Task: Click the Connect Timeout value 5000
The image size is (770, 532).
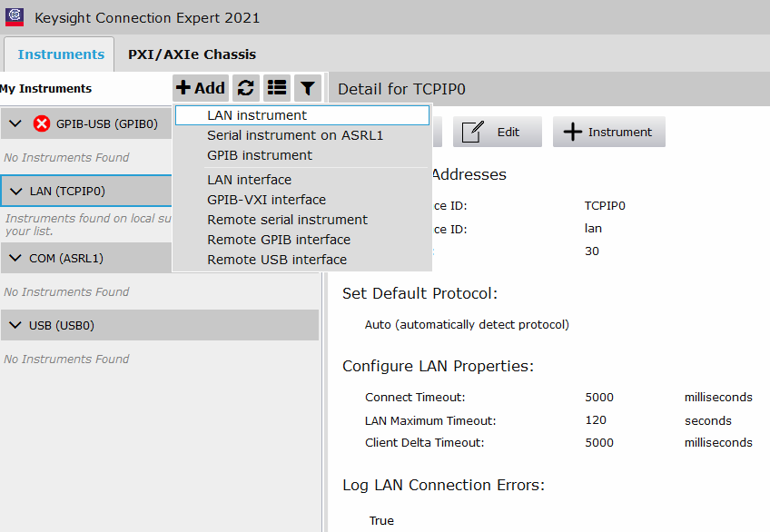Action: click(x=599, y=397)
